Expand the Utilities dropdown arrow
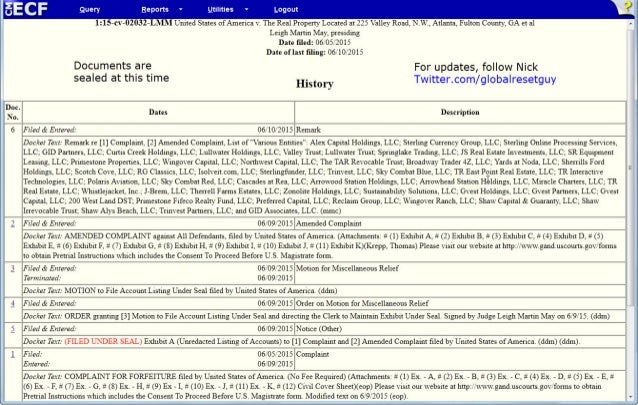 point(246,9)
